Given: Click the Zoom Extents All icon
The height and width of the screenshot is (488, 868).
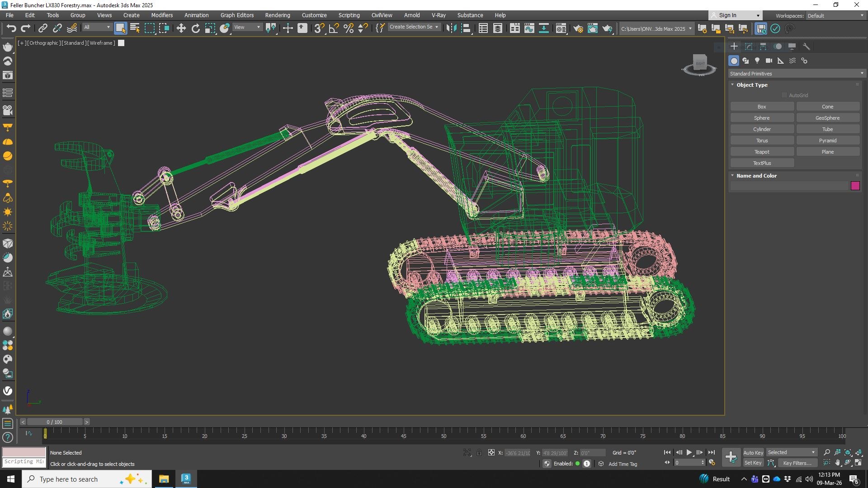Looking at the screenshot, I should (x=859, y=452).
